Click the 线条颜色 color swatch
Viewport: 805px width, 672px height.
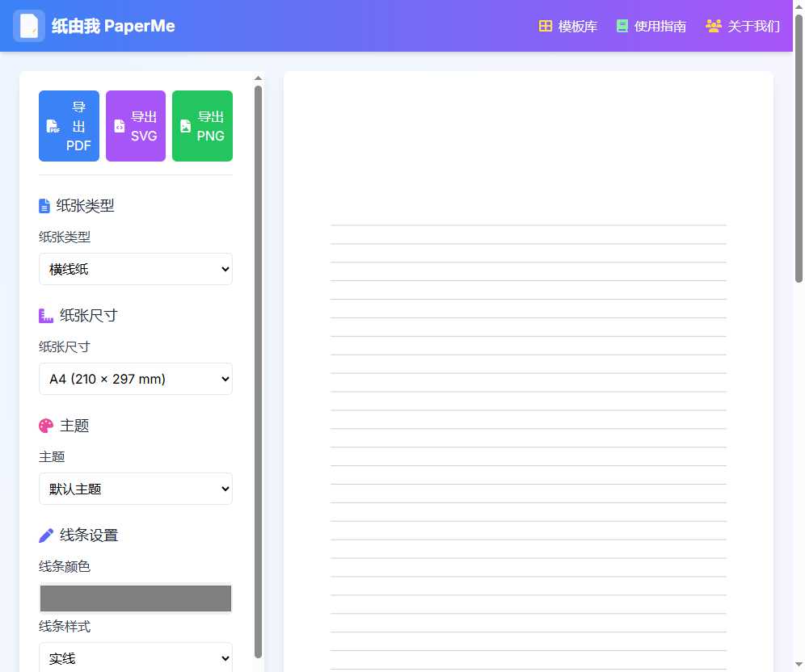[135, 598]
